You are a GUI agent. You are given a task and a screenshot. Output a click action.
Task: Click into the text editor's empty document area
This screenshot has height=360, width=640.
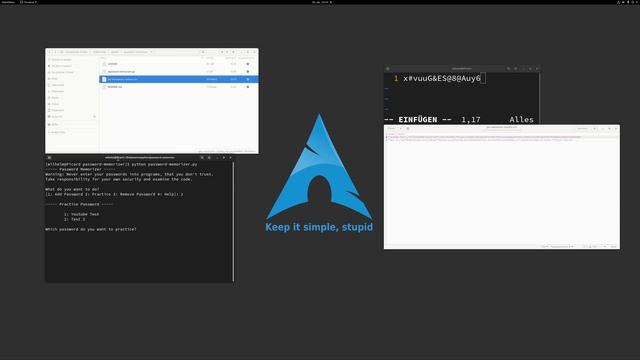(502, 192)
